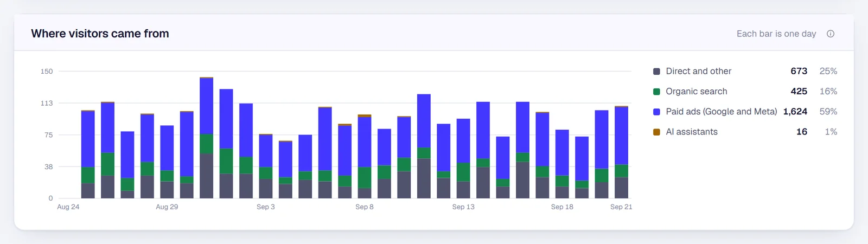Click the 425 visitor count value
Screen dimensions: 868x244
point(799,91)
